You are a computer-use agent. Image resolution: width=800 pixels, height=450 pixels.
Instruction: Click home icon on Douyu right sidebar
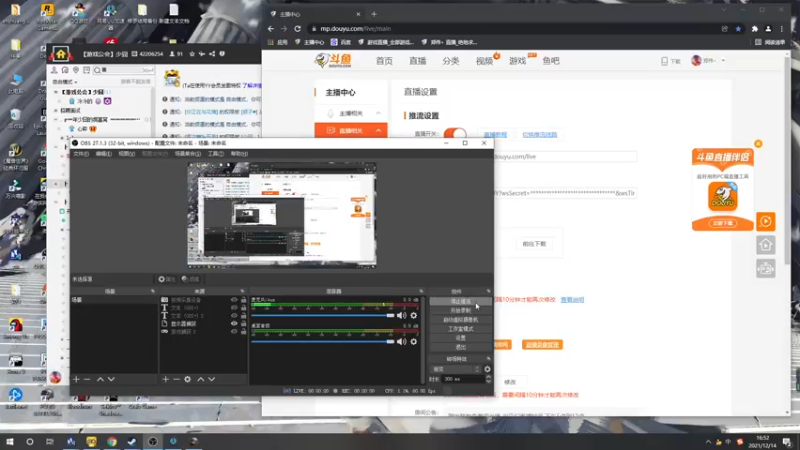point(766,245)
